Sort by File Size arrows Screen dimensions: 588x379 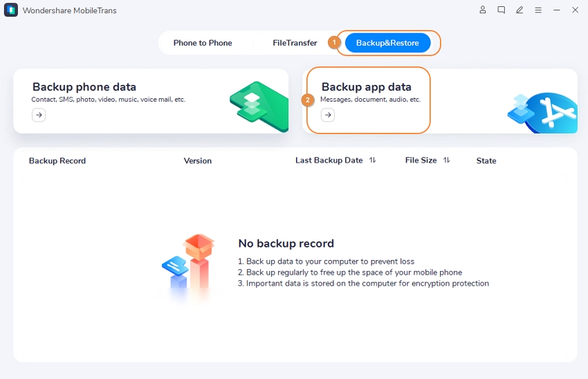[x=446, y=160]
